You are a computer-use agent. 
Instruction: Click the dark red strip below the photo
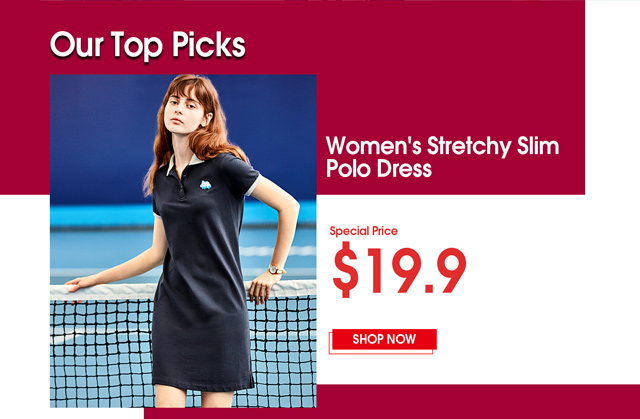pos(392,401)
